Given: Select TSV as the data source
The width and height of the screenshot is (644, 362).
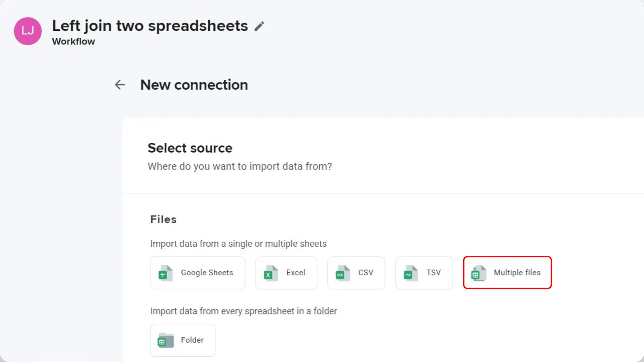Looking at the screenshot, I should click(x=424, y=273).
